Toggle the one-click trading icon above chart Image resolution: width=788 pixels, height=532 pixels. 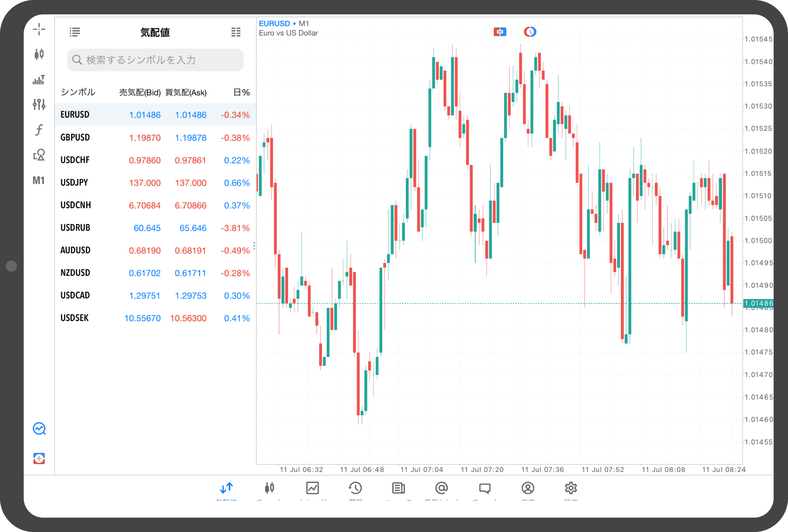(x=500, y=32)
